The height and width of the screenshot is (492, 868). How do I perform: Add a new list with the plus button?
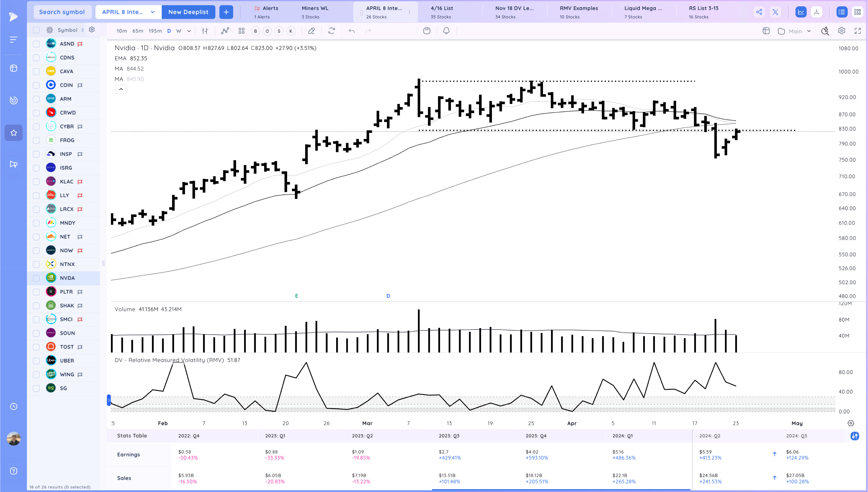tap(226, 12)
